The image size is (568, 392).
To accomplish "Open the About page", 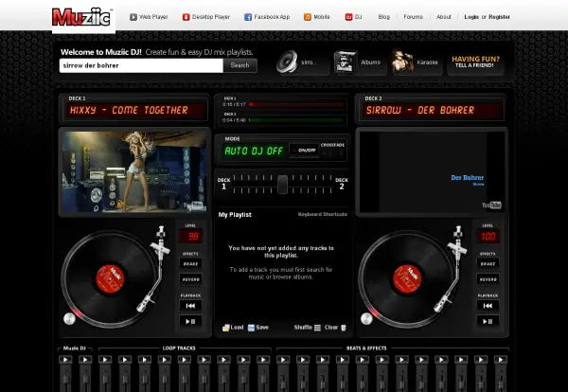I will coord(444,17).
